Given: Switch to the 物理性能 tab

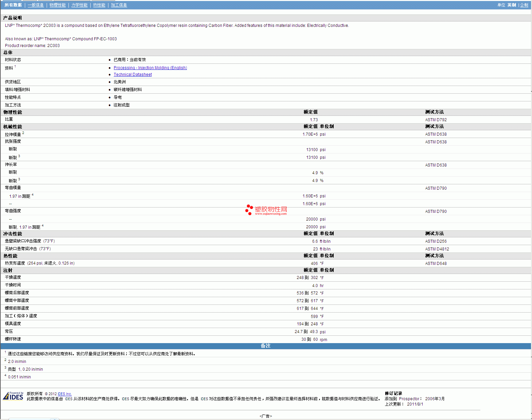Looking at the screenshot, I should coord(57,5).
